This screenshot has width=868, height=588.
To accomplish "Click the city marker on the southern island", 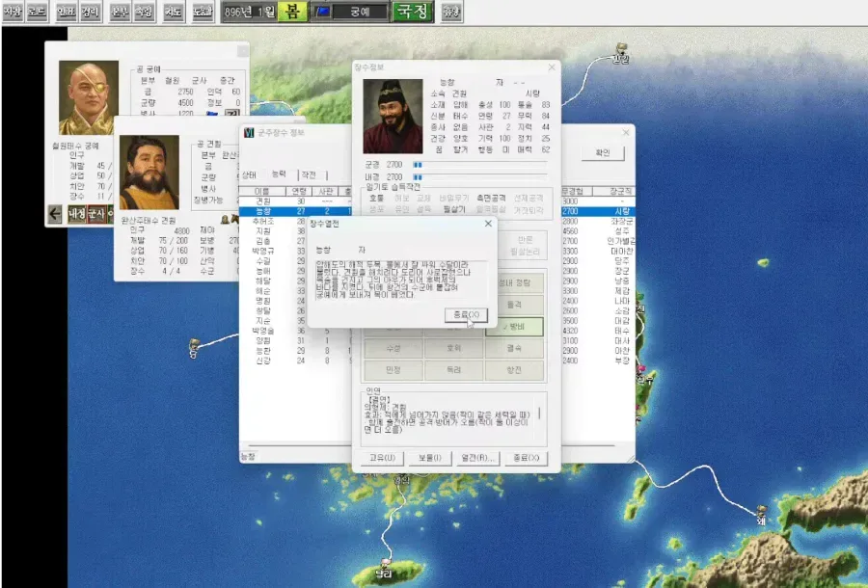I will coord(386,564).
